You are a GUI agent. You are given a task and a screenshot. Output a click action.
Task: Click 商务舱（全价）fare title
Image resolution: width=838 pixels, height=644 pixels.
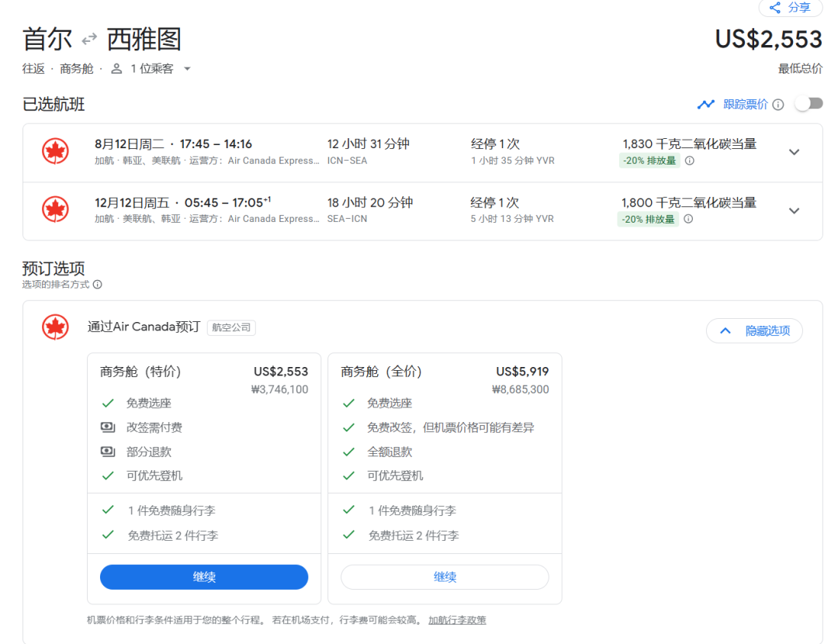click(x=382, y=372)
